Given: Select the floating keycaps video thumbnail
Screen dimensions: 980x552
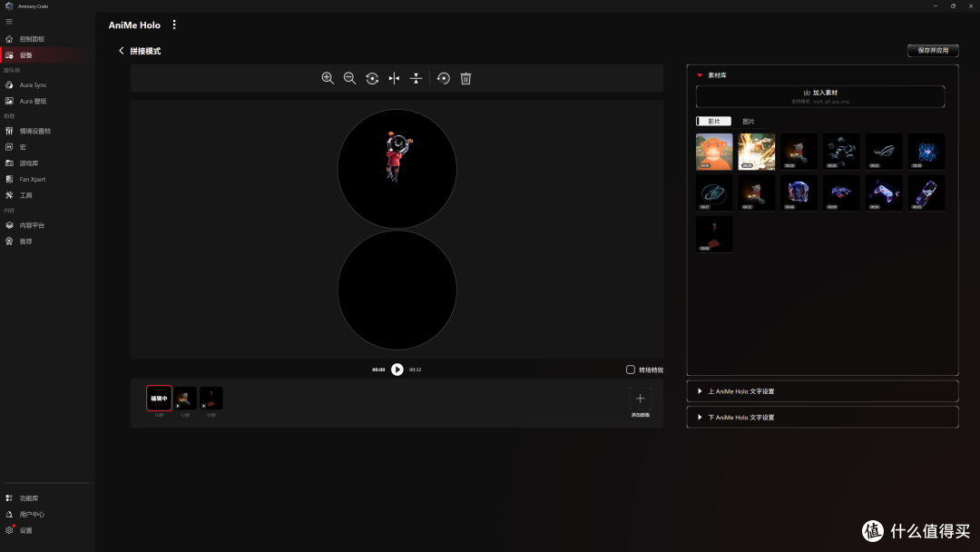Looking at the screenshot, I should [x=841, y=152].
